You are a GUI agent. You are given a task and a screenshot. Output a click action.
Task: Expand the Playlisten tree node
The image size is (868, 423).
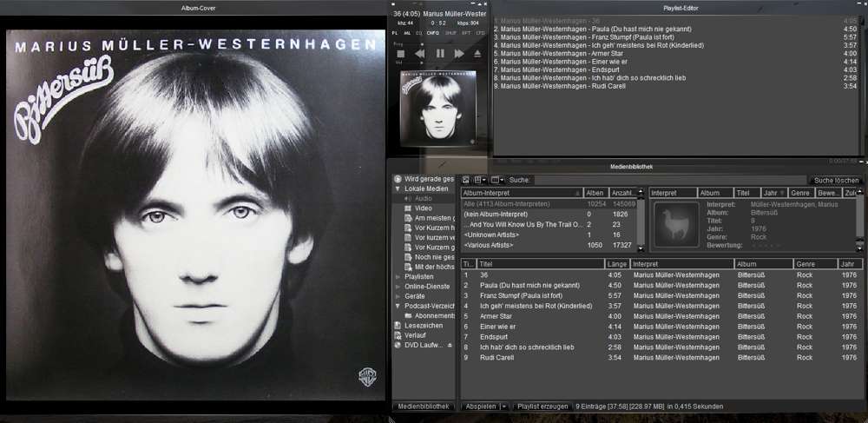click(x=398, y=276)
